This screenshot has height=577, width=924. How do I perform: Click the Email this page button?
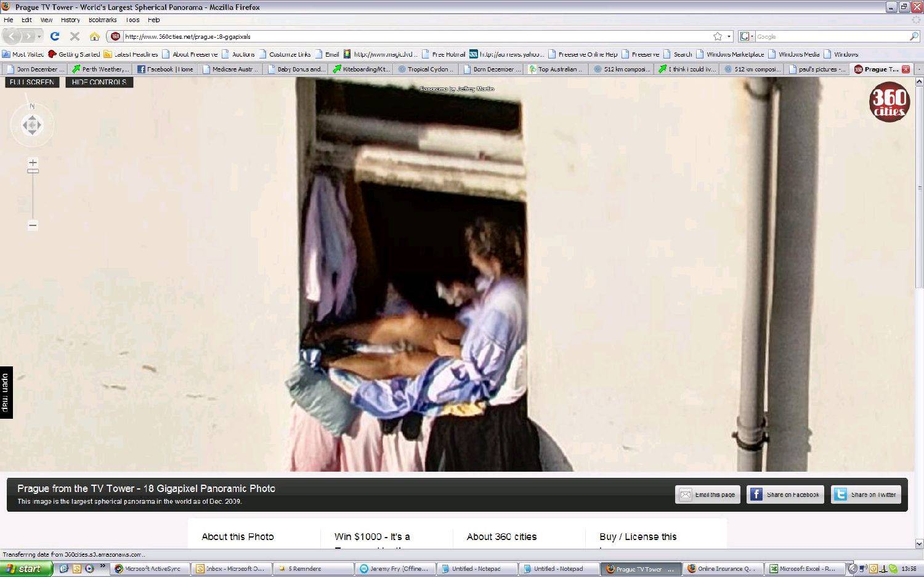click(x=708, y=494)
